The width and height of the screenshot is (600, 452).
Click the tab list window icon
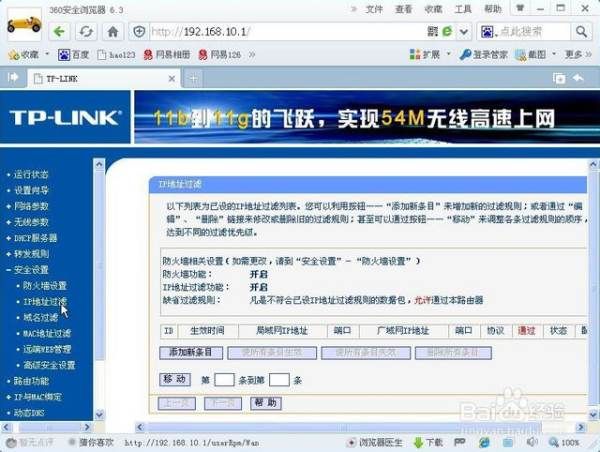coord(559,78)
